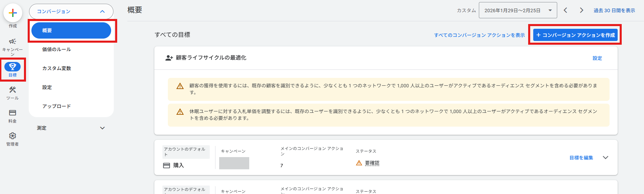Click コンバージョン アクションを作成 button
This screenshot has height=194, width=644.
(x=575, y=35)
